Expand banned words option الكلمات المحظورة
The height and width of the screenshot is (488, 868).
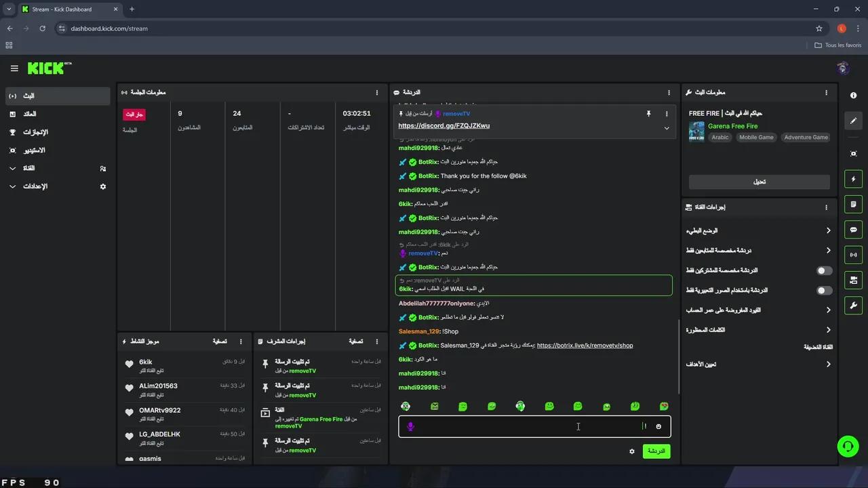[x=758, y=330]
